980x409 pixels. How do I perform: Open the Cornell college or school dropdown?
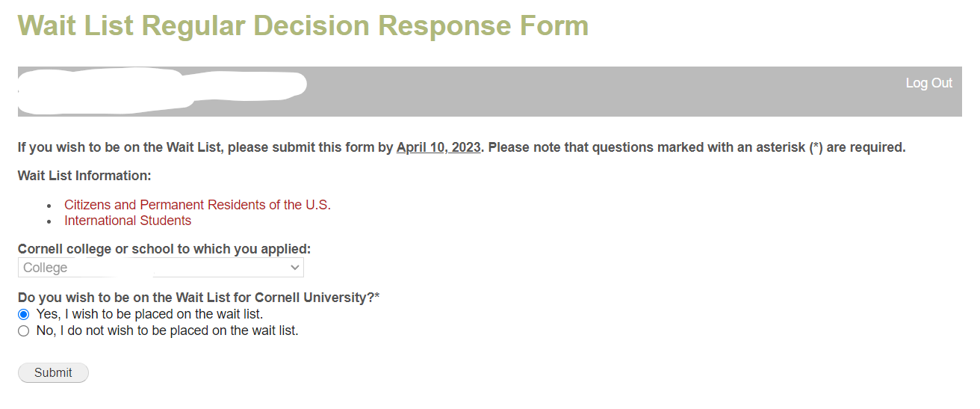point(161,268)
